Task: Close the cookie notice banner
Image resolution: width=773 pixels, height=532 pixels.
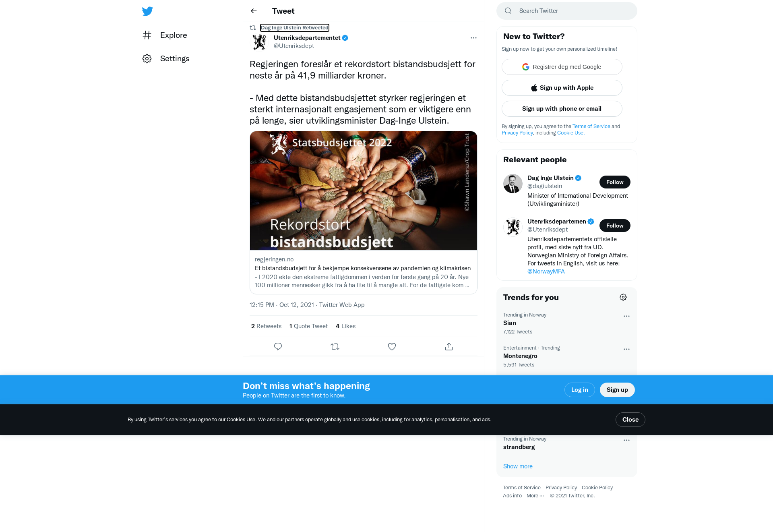Action: click(630, 420)
